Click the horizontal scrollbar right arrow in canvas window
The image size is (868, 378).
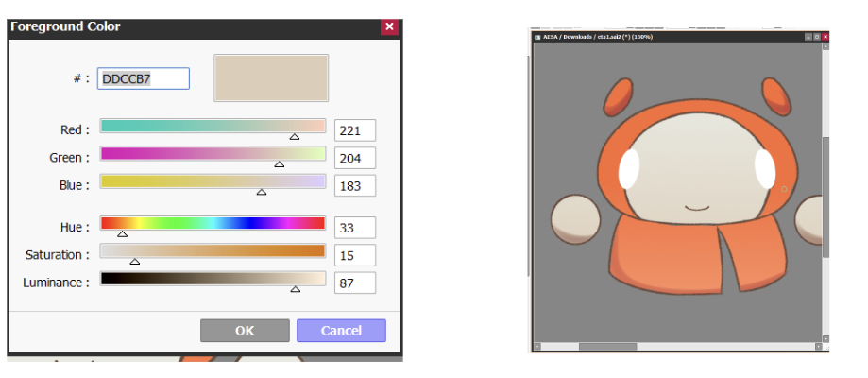click(818, 347)
